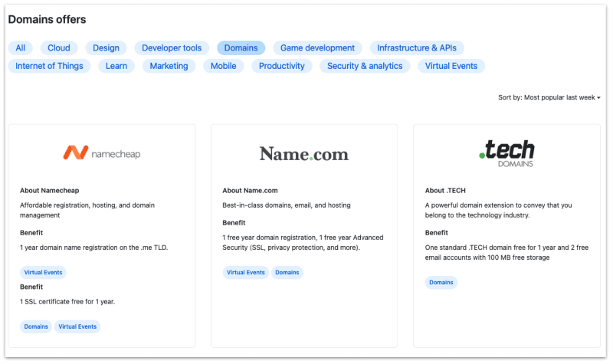The image size is (613, 364).
Task: Filter by Infrastructure & APIs
Action: pyautogui.click(x=417, y=48)
